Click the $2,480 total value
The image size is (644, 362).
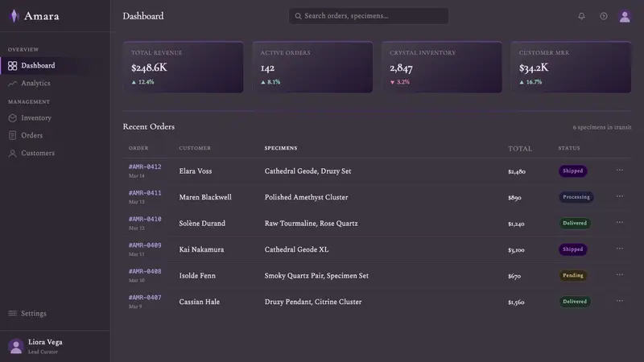[x=517, y=171]
